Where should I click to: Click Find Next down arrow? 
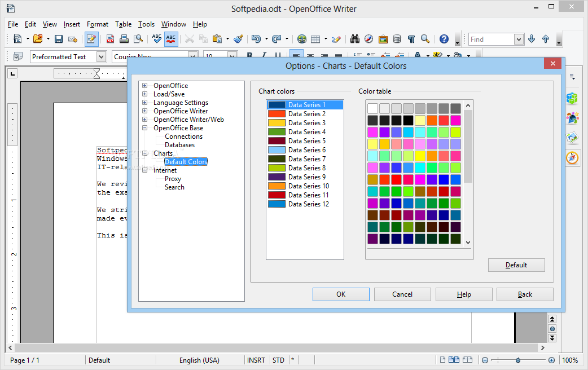pos(532,39)
